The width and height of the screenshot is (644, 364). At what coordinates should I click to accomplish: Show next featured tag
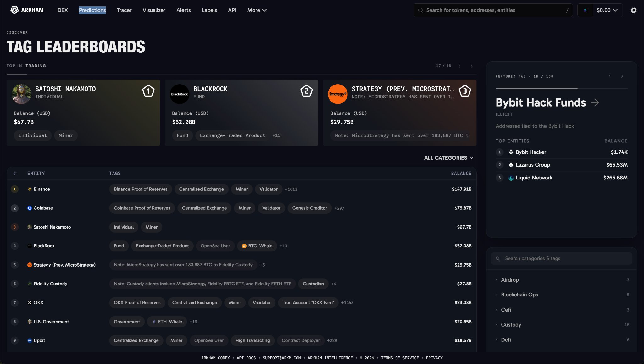pyautogui.click(x=622, y=76)
